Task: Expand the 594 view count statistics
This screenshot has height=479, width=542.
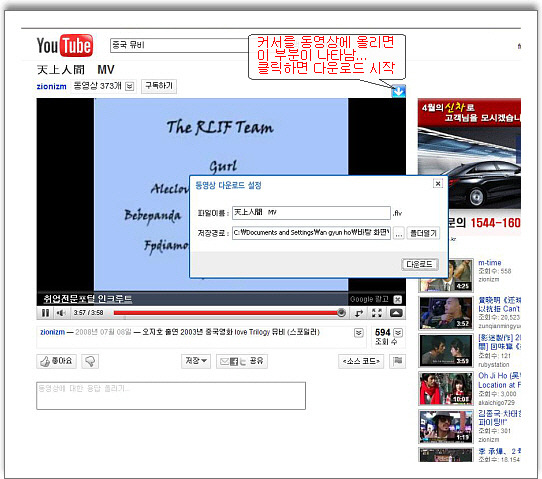Action: pos(398,332)
